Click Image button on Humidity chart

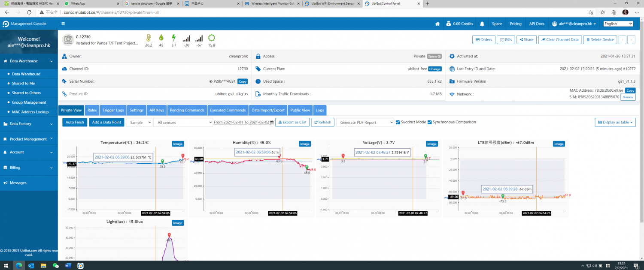click(x=305, y=144)
